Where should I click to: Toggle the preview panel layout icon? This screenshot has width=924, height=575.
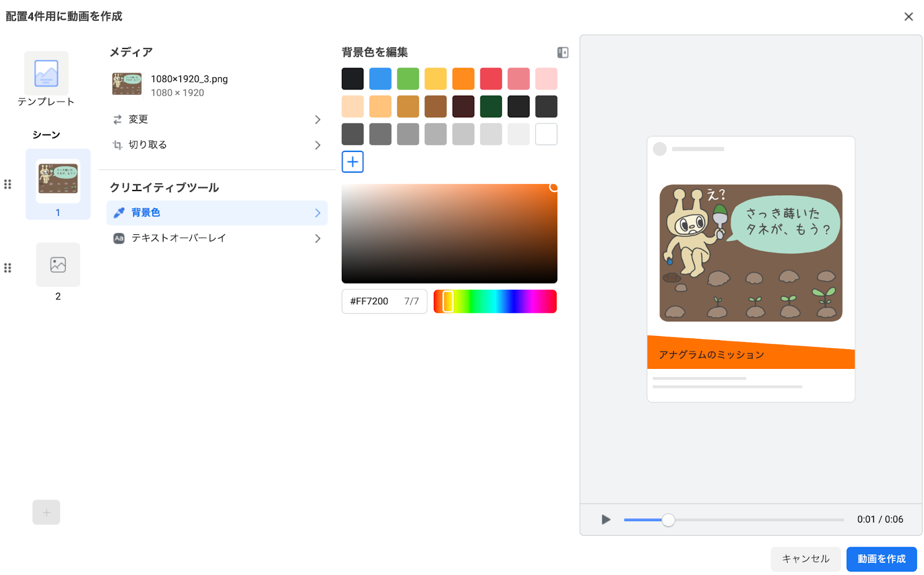(x=562, y=53)
